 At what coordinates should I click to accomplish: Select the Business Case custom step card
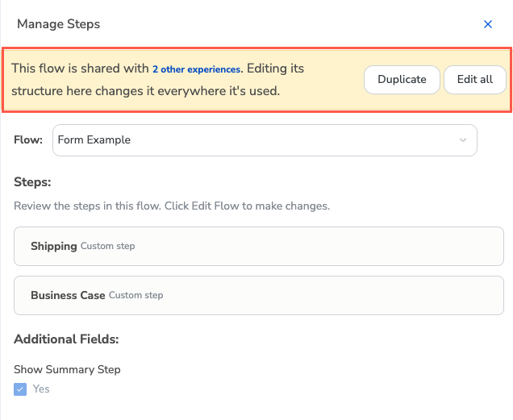pyautogui.click(x=258, y=295)
